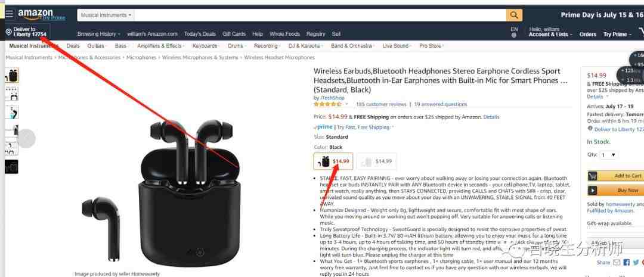The width and height of the screenshot is (644, 277).
Task: Select the black color swatch $14.99
Action: (x=333, y=161)
